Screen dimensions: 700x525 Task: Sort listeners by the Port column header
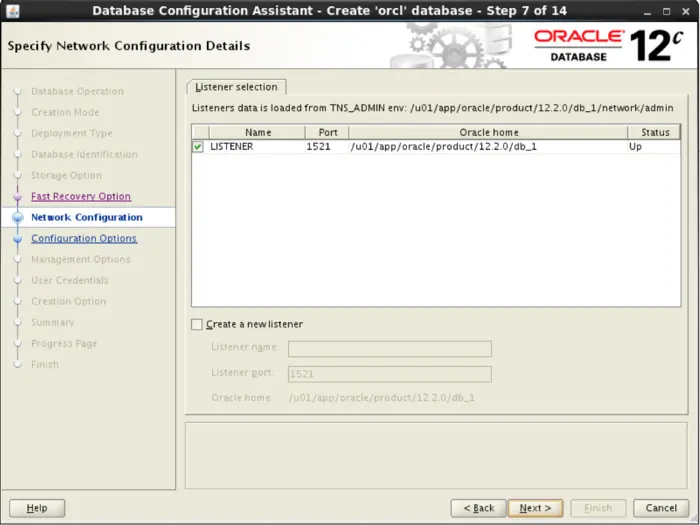pos(327,133)
